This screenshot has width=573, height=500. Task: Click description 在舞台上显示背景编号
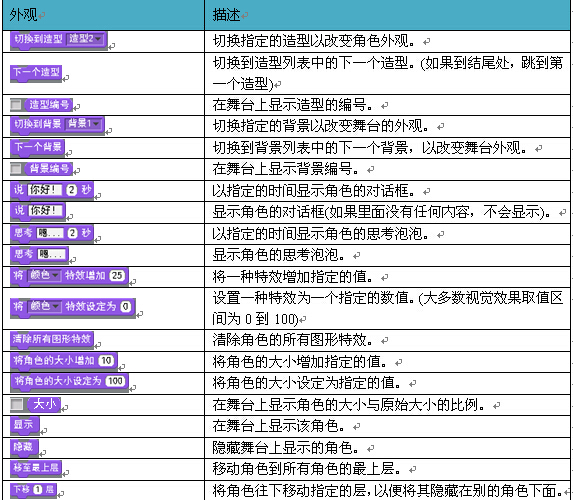pyautogui.click(x=286, y=169)
